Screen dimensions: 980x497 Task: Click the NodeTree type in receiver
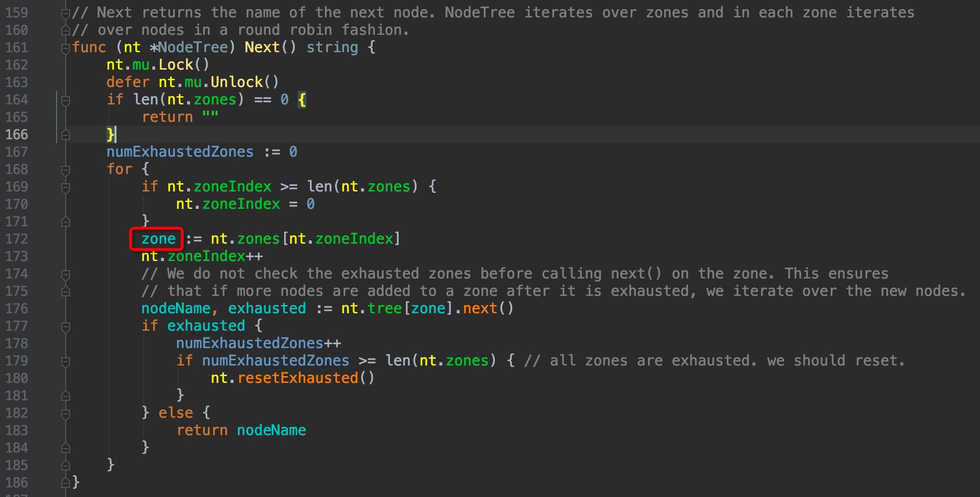pos(193,47)
